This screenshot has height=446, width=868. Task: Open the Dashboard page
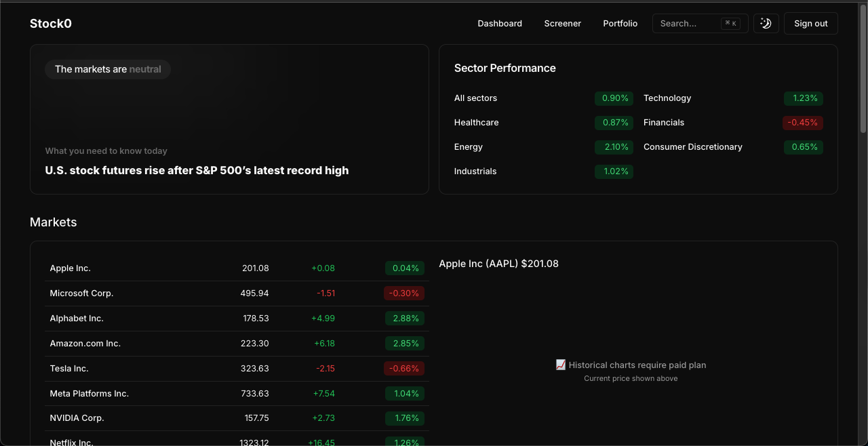coord(500,23)
